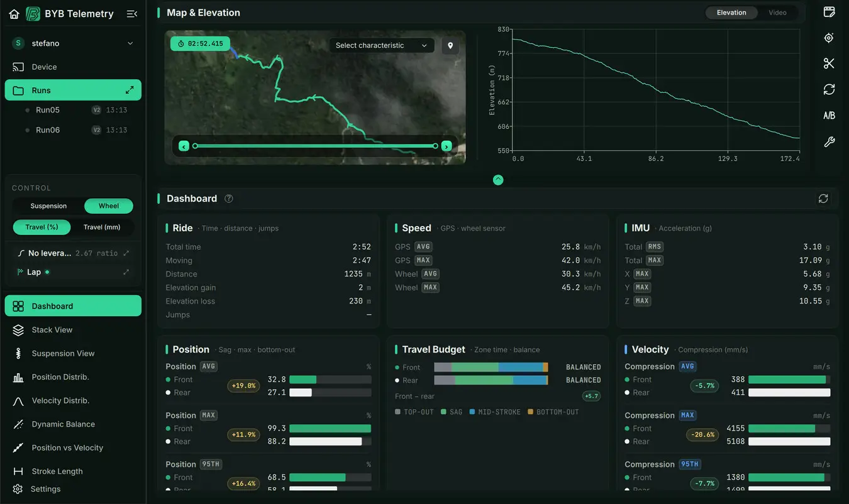Refresh the Dashboard with reload icon

823,199
